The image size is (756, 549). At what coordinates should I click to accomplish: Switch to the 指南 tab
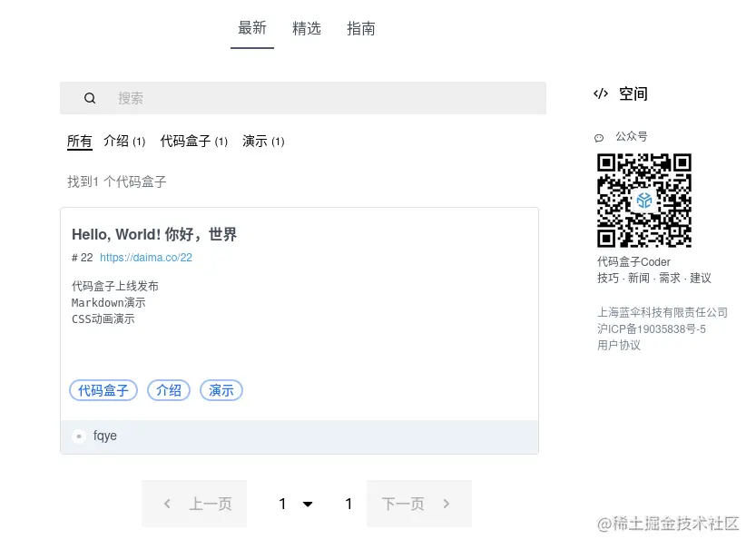click(361, 28)
